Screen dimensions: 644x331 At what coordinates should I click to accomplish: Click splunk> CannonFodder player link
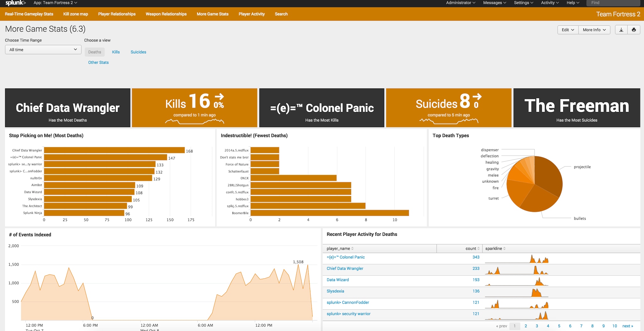pyautogui.click(x=348, y=302)
